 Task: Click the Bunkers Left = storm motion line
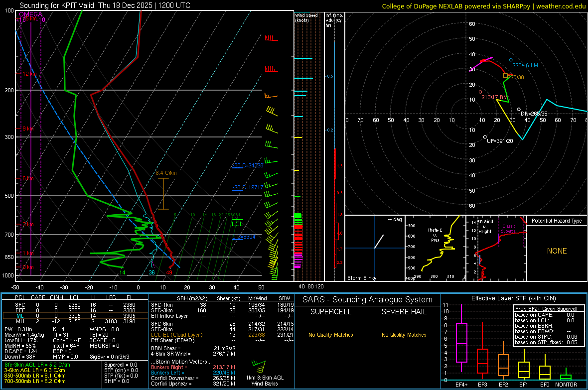pyautogui.click(x=193, y=373)
